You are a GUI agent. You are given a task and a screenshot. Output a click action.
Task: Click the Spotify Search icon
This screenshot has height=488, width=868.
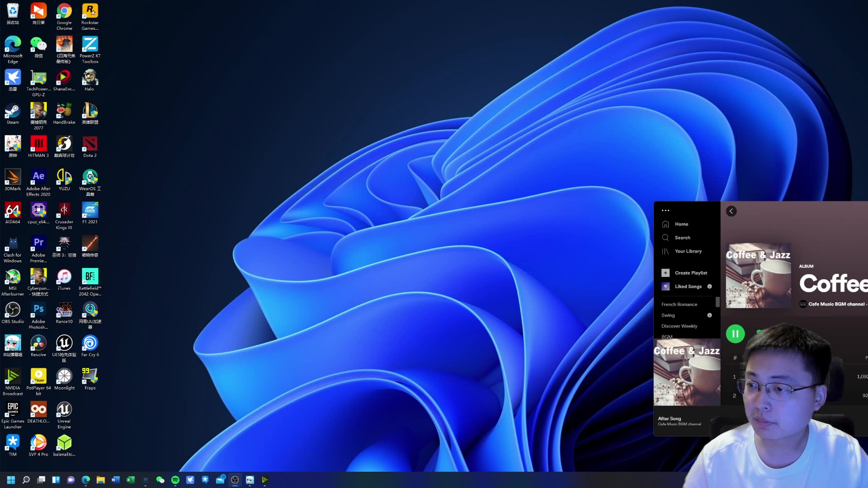[x=665, y=237]
